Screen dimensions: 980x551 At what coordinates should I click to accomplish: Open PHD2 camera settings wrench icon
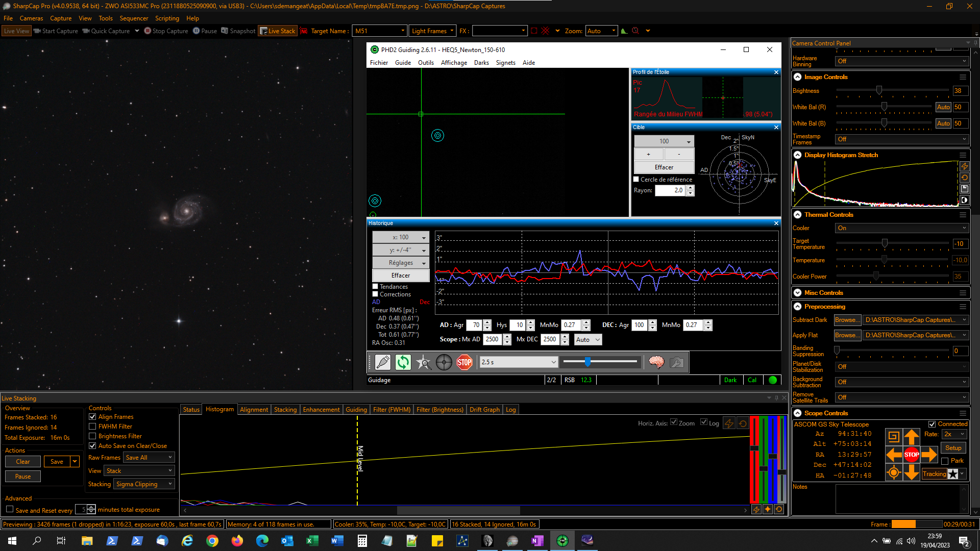[677, 362]
